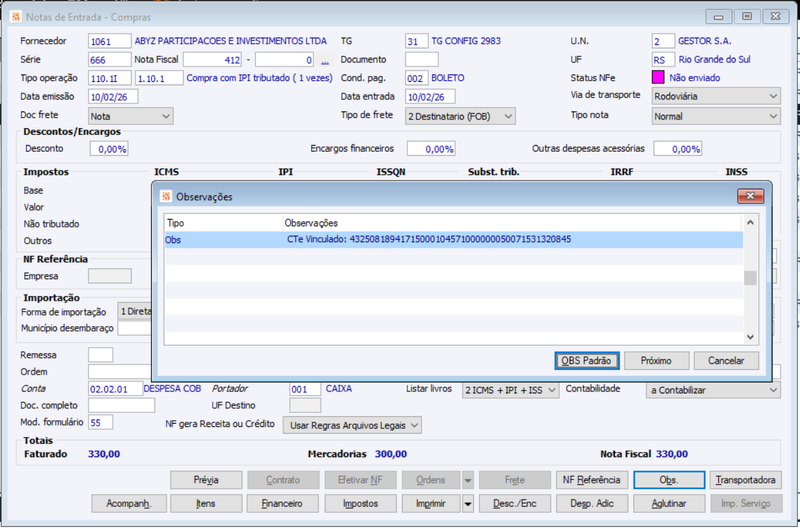Click the Prévia button
Viewport: 800px width, 529px height.
click(x=206, y=480)
